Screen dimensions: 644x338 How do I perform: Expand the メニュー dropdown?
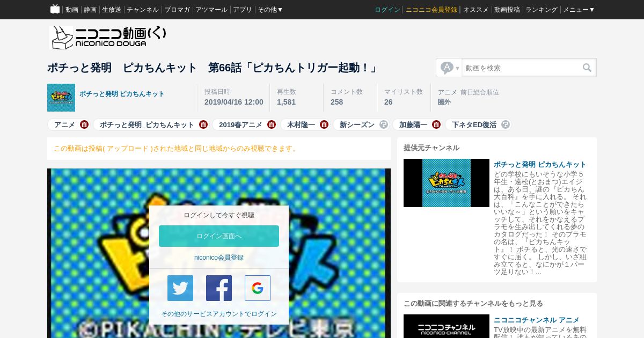click(x=579, y=10)
